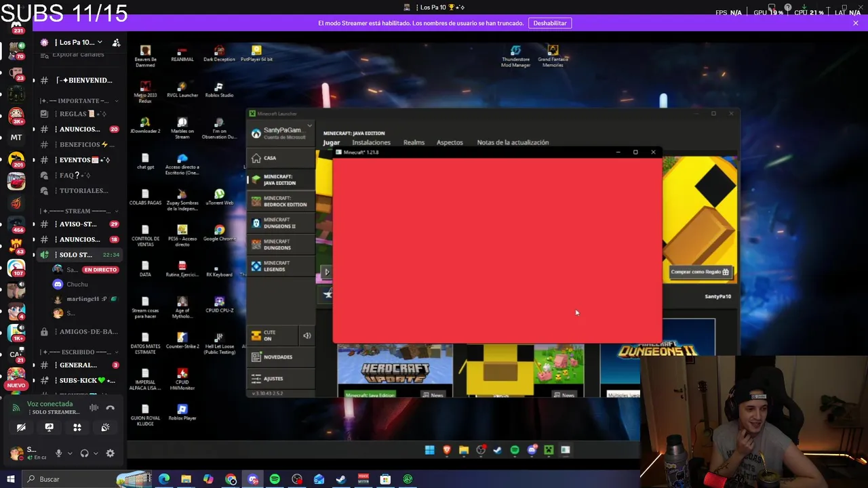The height and width of the screenshot is (488, 868).
Task: Open the REGLAS channel
Action: tap(78, 114)
